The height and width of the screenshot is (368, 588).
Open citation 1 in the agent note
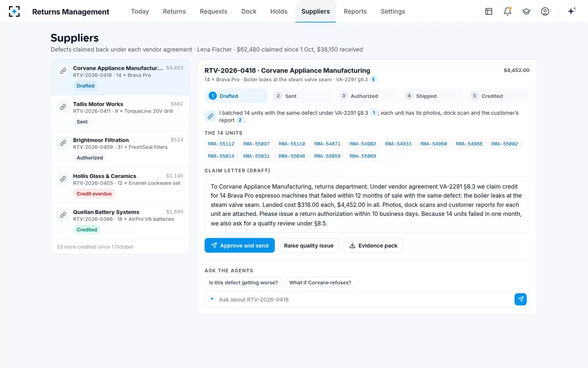[374, 113]
